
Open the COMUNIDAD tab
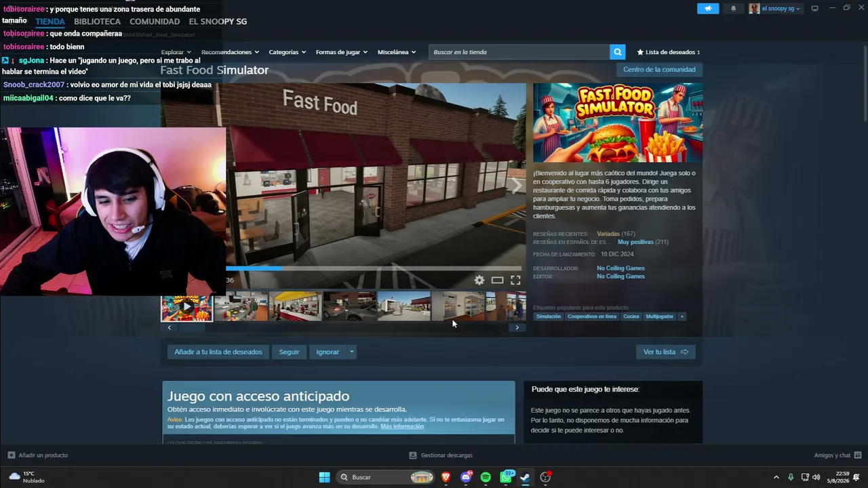155,22
